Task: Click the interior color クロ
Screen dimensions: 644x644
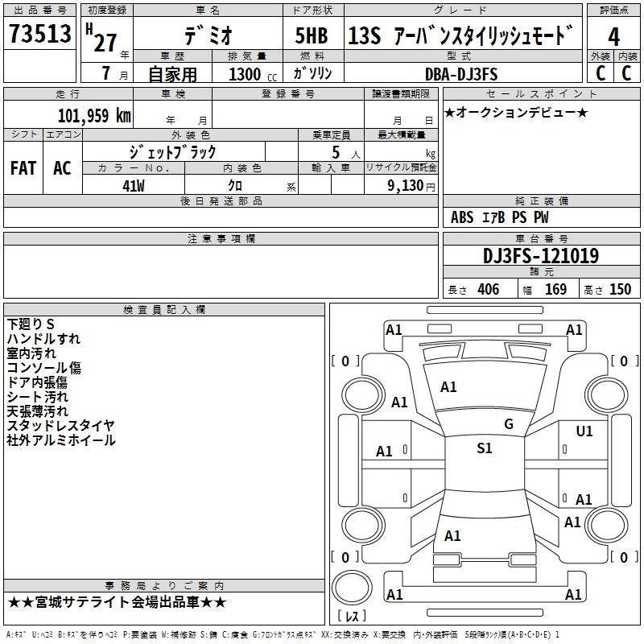Action: coord(235,186)
